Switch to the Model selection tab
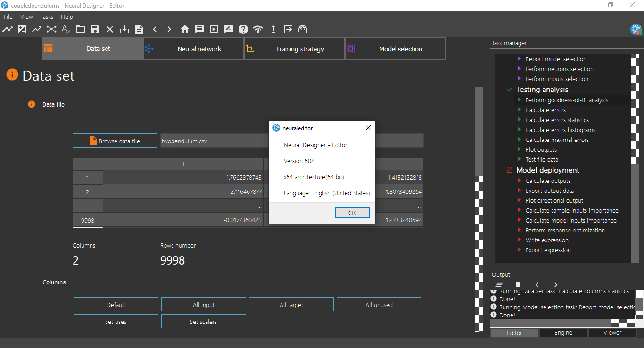Screen dimensions: 644x348 [x=395, y=49]
